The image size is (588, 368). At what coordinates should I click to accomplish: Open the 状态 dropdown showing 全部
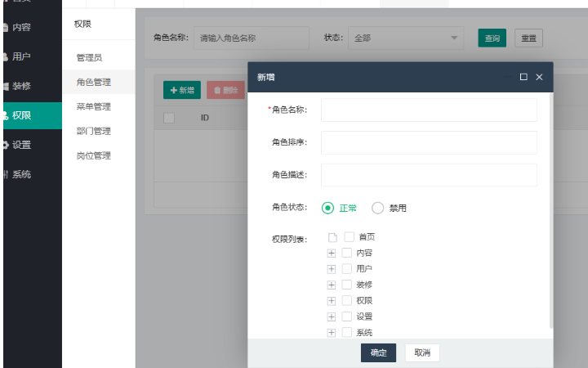point(405,38)
